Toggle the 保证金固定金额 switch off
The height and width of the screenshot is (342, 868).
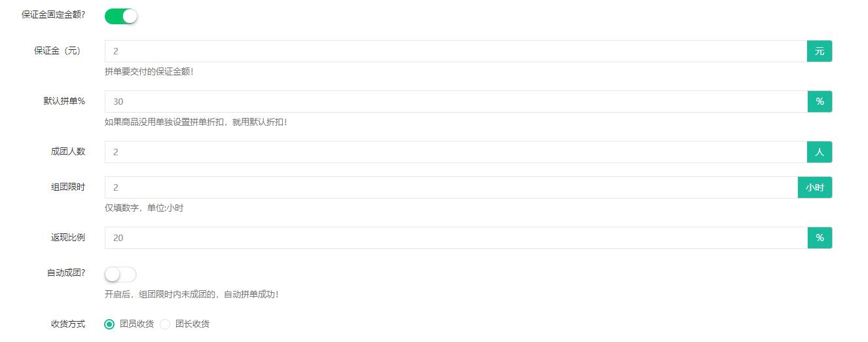[x=121, y=16]
